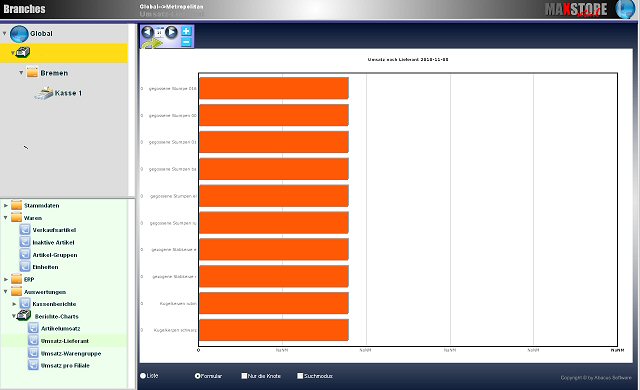Expand the Stammdaten folder arrow
640x390 pixels.
(6, 206)
